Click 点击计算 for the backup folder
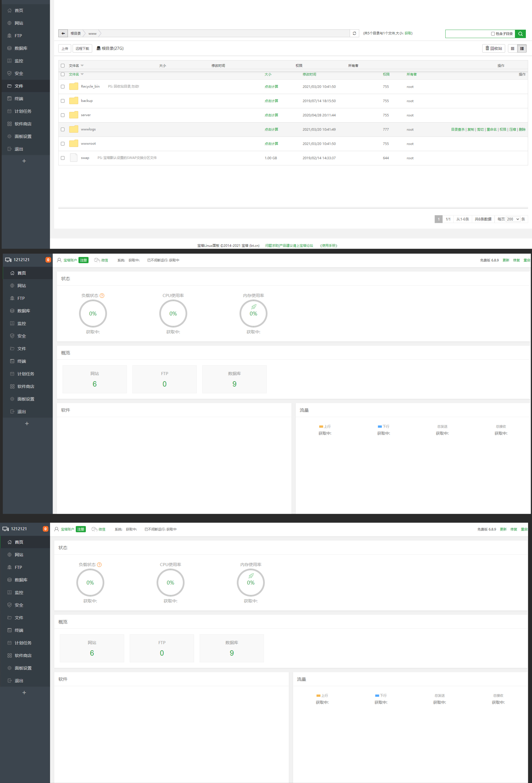Viewport: 532px width, 783px height. pyautogui.click(x=271, y=101)
